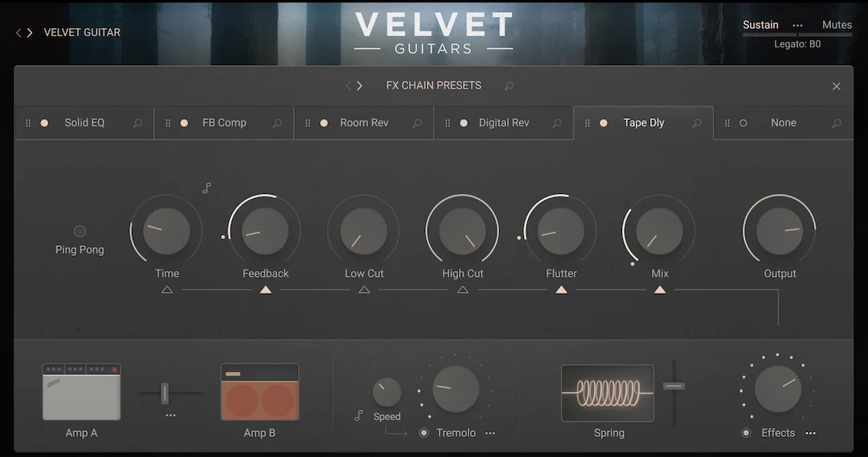Toggle tempo sync note above Time knob
Viewport: 868px width, 457px height.
pos(207,188)
